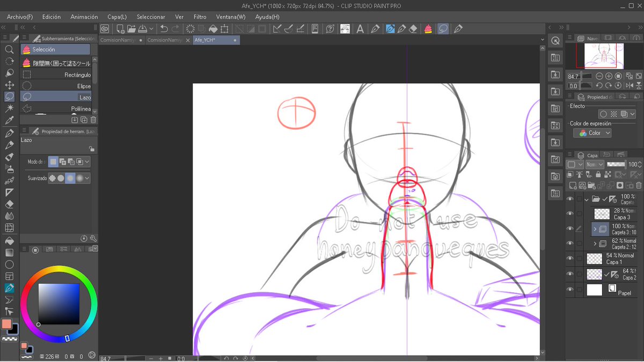Select the Zoom magnifier tool
Viewport: 644px width, 362px height.
pos(9,49)
